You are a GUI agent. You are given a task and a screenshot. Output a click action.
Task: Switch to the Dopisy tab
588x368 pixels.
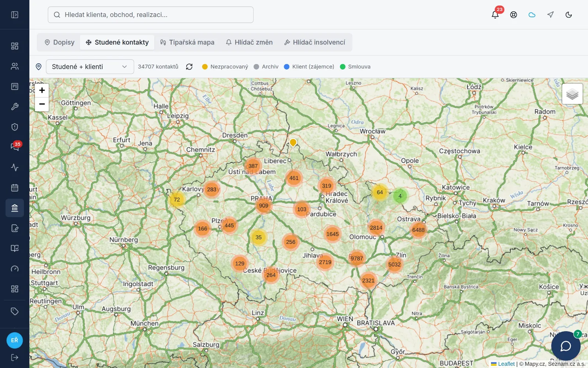tap(60, 42)
